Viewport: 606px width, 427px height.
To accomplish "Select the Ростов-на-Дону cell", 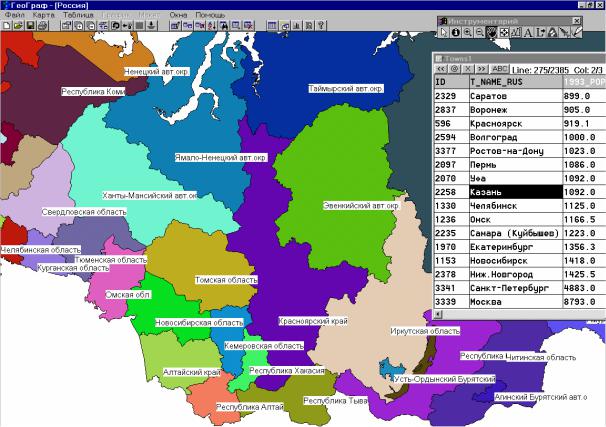I will pyautogui.click(x=516, y=151).
